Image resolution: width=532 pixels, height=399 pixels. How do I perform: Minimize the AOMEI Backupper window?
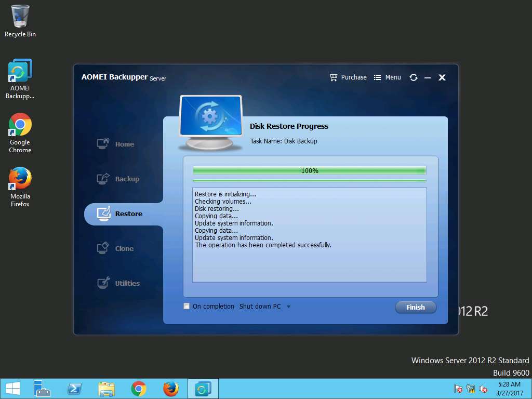[x=428, y=78]
